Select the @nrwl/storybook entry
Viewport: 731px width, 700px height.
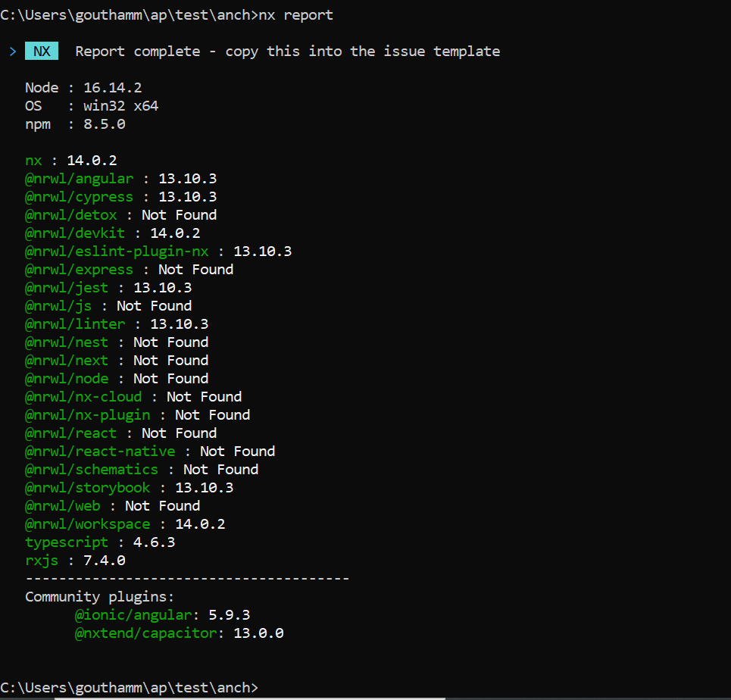tap(87, 487)
